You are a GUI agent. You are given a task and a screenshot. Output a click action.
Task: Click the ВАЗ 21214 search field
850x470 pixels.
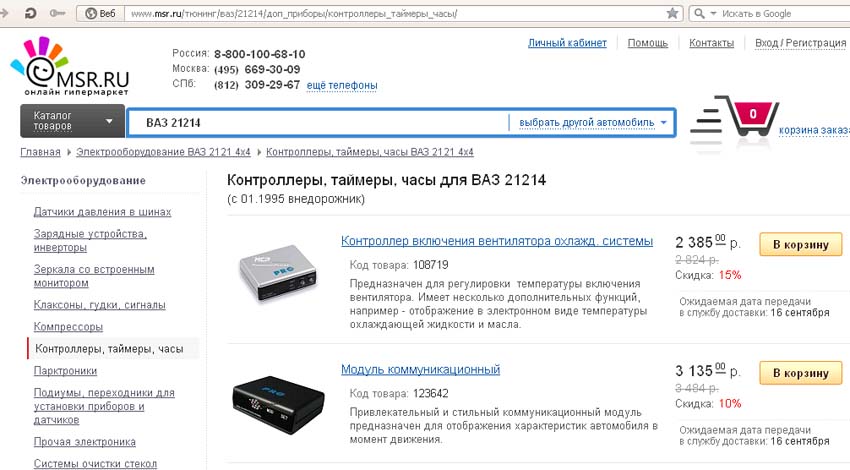click(318, 123)
